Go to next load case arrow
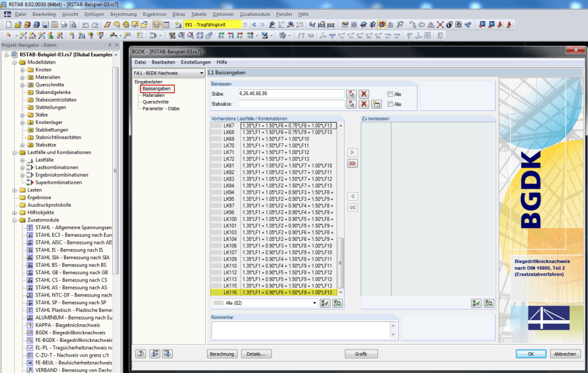This screenshot has height=373, width=588. [262, 25]
